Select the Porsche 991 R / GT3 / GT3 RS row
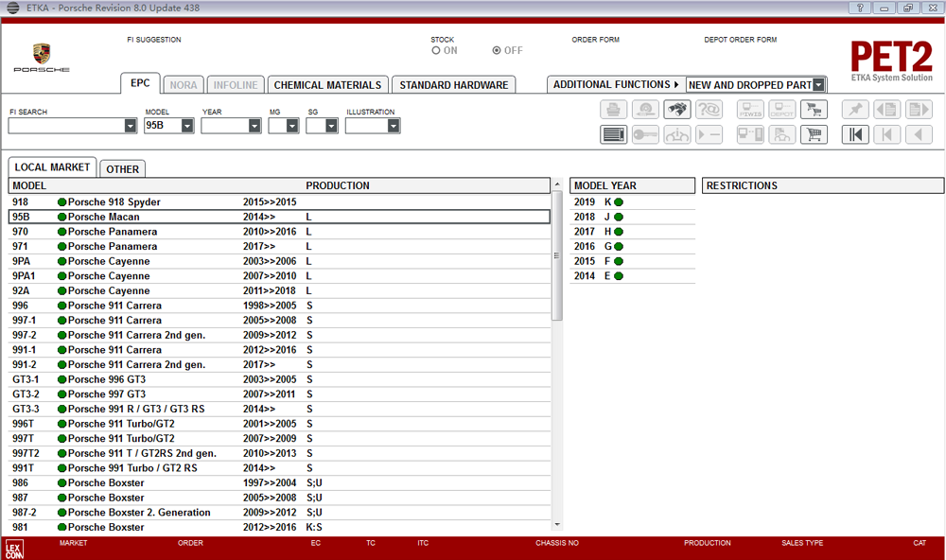Screen dimensions: 946x560 point(279,410)
